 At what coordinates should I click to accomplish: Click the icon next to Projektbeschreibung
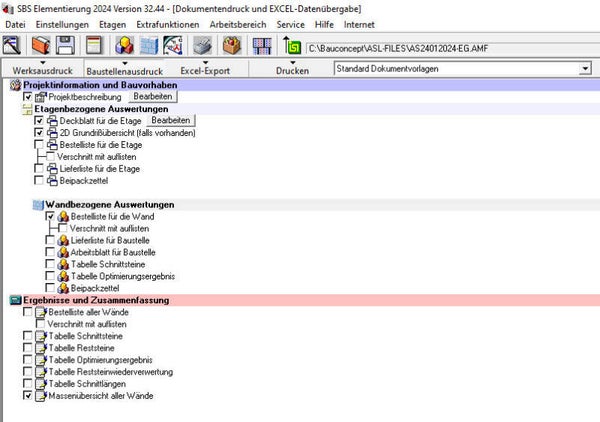[x=41, y=97]
